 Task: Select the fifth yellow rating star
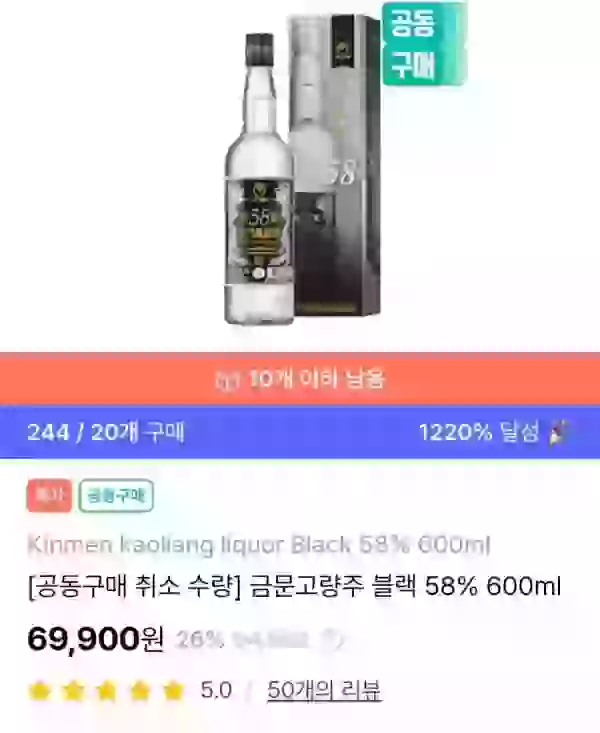coord(173,690)
